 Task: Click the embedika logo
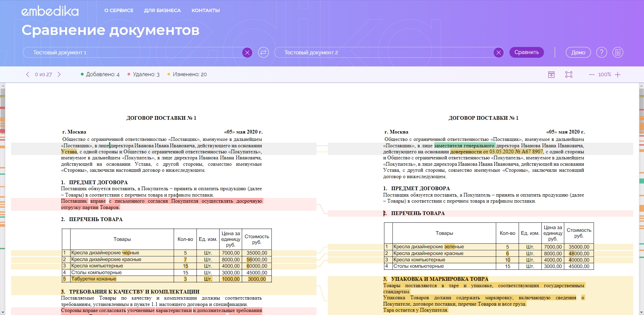click(50, 11)
